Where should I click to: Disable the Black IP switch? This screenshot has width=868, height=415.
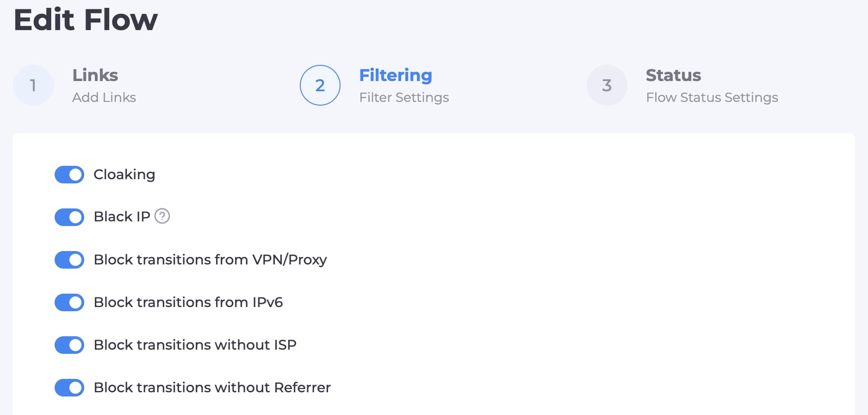point(69,217)
